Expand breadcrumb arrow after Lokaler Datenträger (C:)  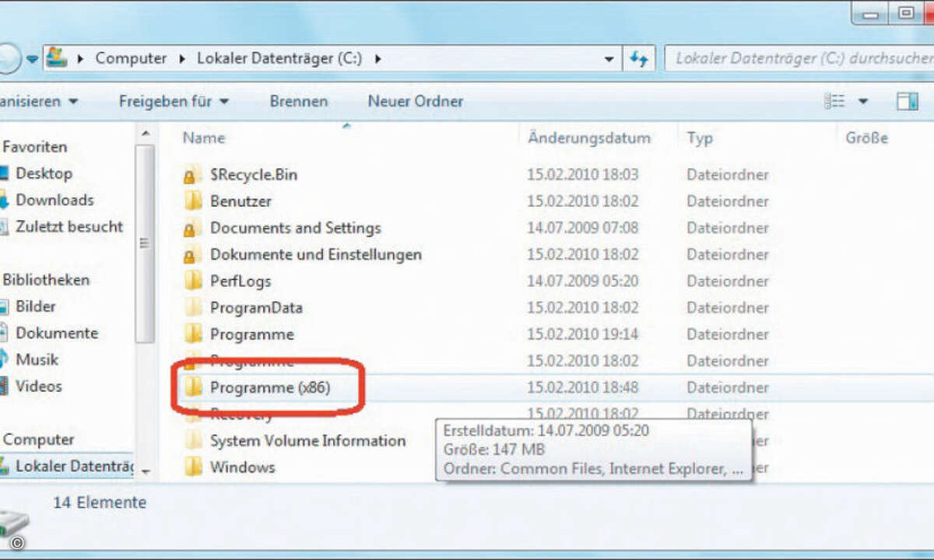coord(377,58)
